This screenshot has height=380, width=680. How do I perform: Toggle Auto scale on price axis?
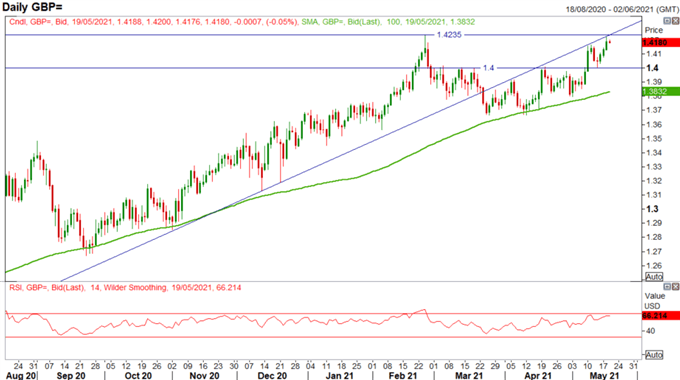coord(654,277)
